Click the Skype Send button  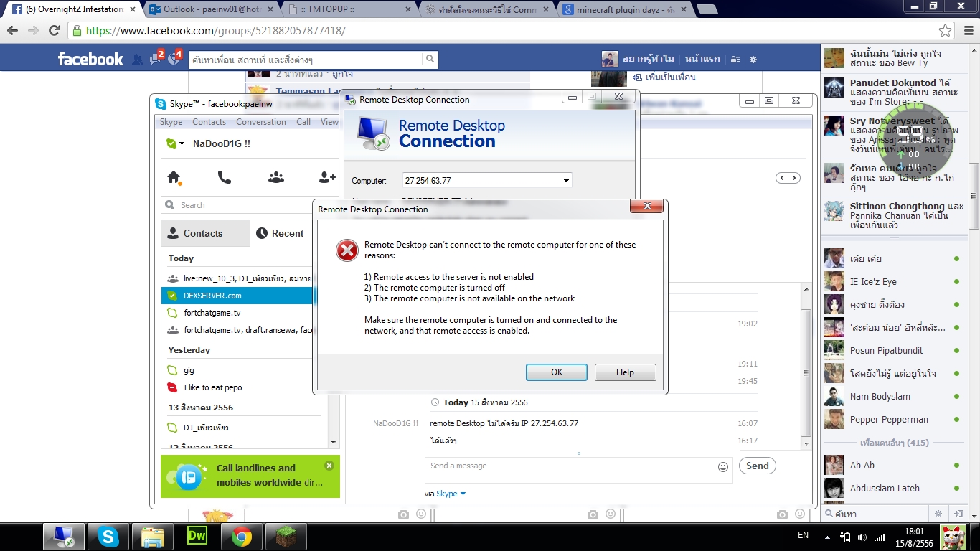click(758, 466)
